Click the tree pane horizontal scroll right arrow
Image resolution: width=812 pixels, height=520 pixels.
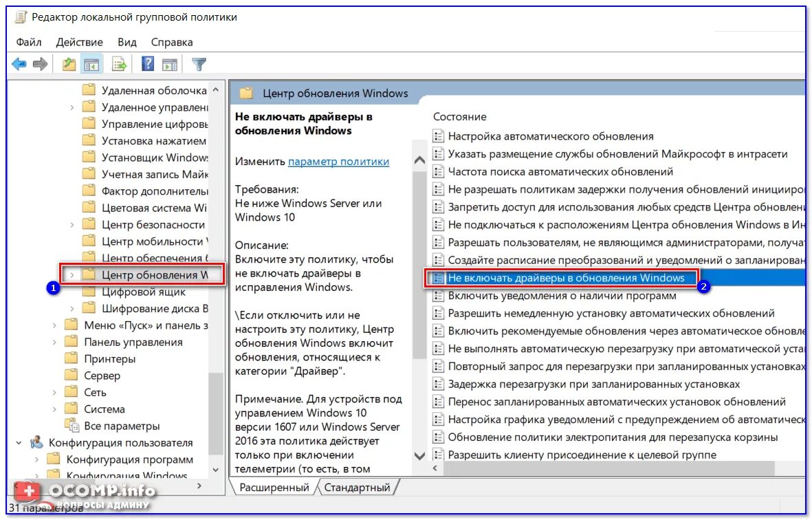[199, 486]
